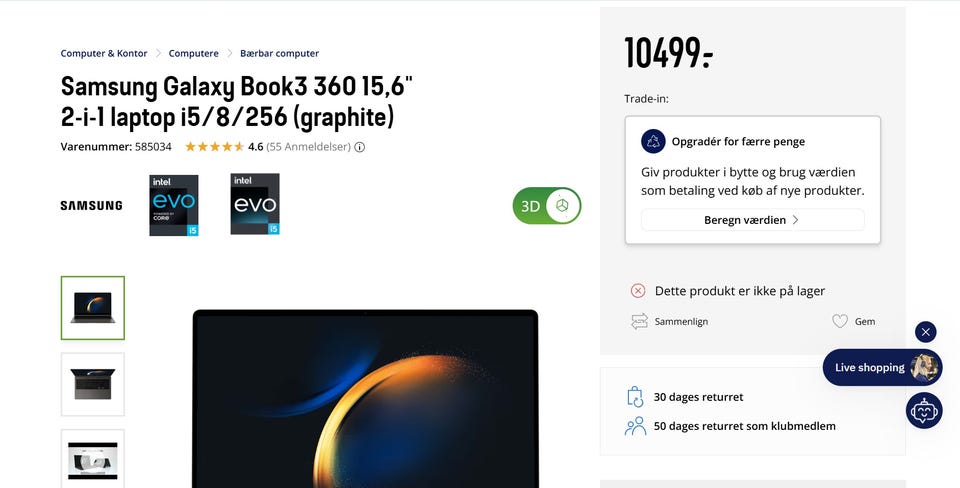This screenshot has width=960, height=488.
Task: Open the Live shopping bubble
Action: pos(882,367)
